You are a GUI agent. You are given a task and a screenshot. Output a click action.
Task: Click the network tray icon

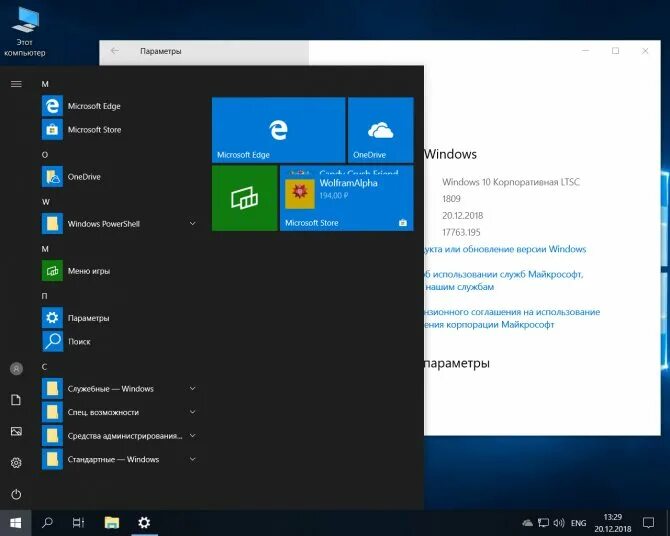[x=543, y=523]
